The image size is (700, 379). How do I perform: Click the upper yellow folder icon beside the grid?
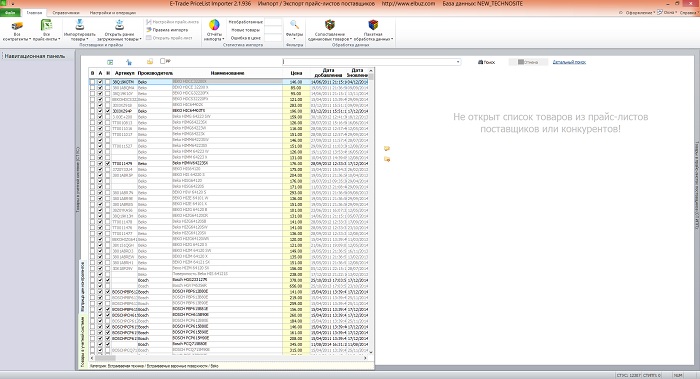(x=387, y=148)
